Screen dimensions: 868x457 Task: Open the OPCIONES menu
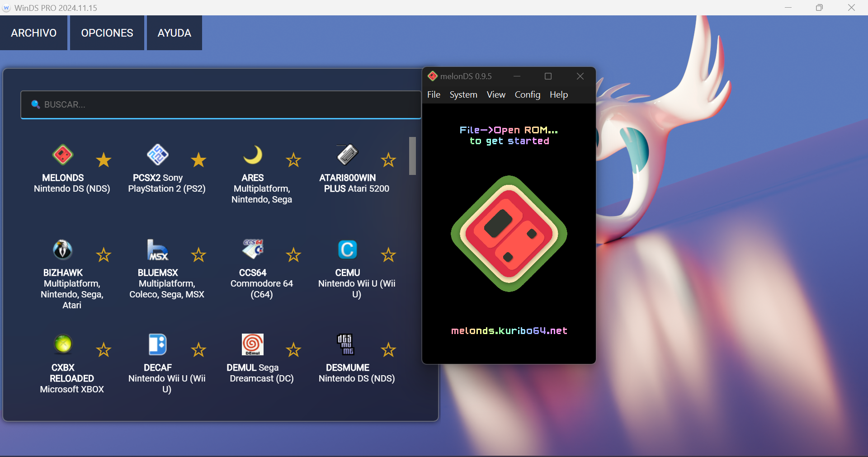tap(107, 33)
